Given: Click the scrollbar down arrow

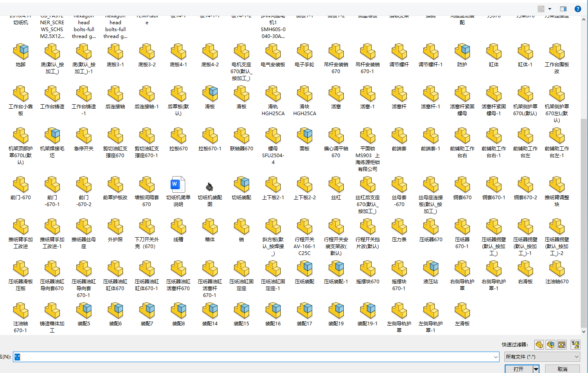Looking at the screenshot, I should 584,331.
